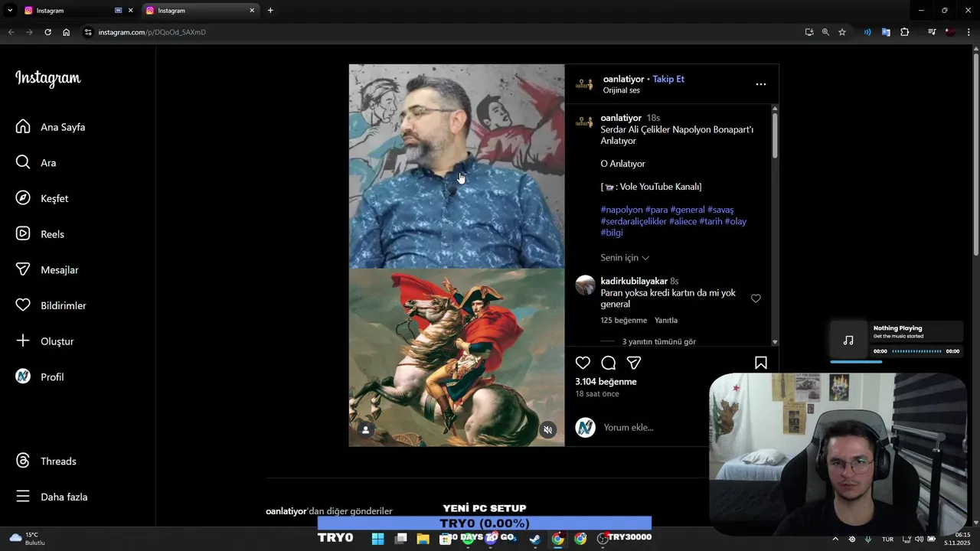This screenshot has height=551, width=980.
Task: Open Mesajlar direct messages
Action: 47,269
